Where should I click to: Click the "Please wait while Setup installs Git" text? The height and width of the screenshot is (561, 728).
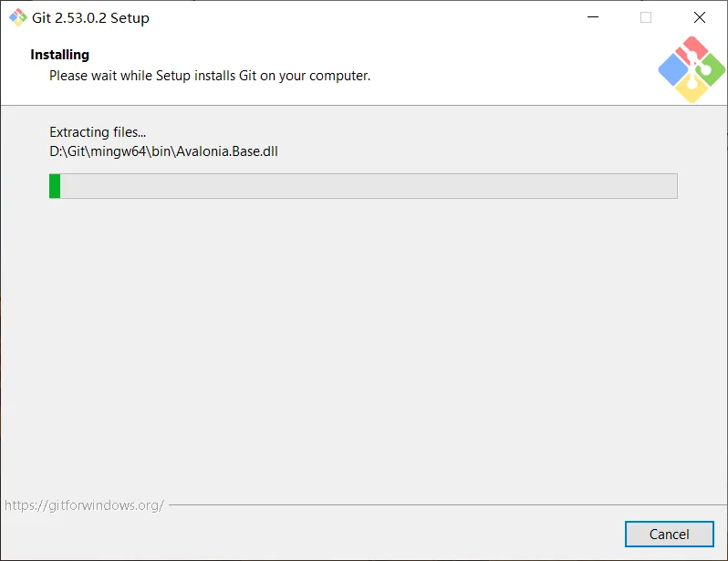click(210, 76)
